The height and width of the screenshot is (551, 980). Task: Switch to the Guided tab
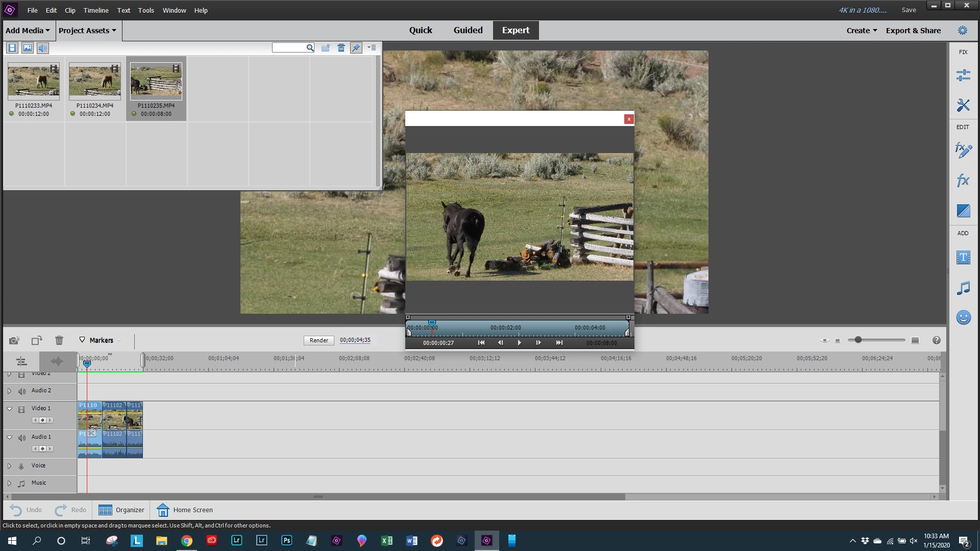coord(468,30)
